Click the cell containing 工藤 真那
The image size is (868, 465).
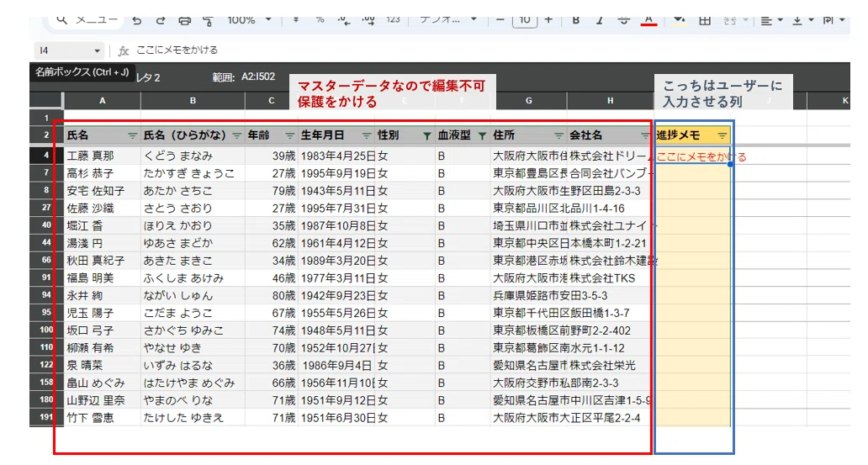(103, 156)
